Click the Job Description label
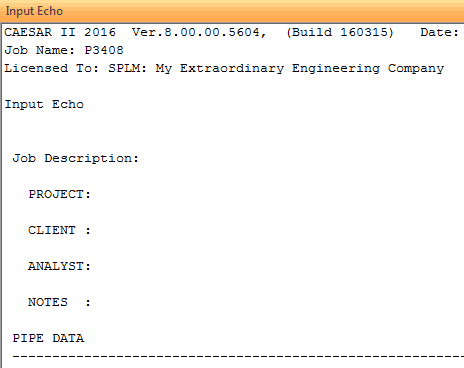The width and height of the screenshot is (464, 368). pos(75,158)
